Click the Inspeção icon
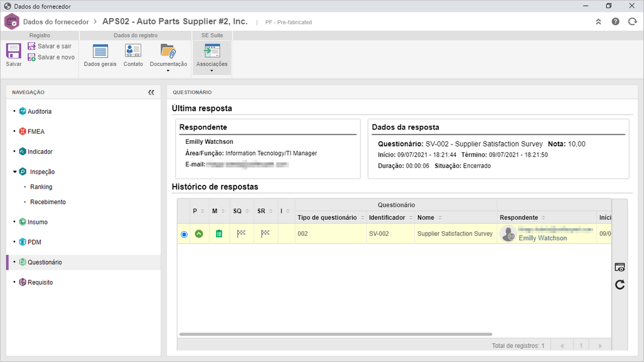The image size is (644, 362). click(23, 172)
